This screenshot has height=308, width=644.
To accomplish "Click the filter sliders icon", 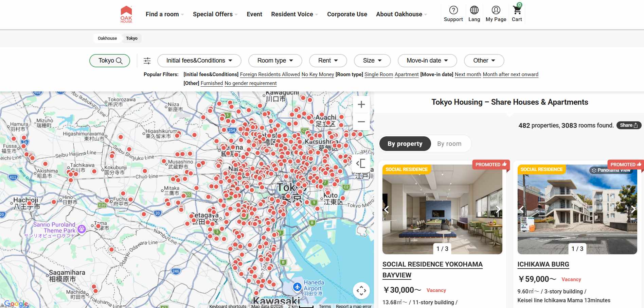I will tap(147, 61).
